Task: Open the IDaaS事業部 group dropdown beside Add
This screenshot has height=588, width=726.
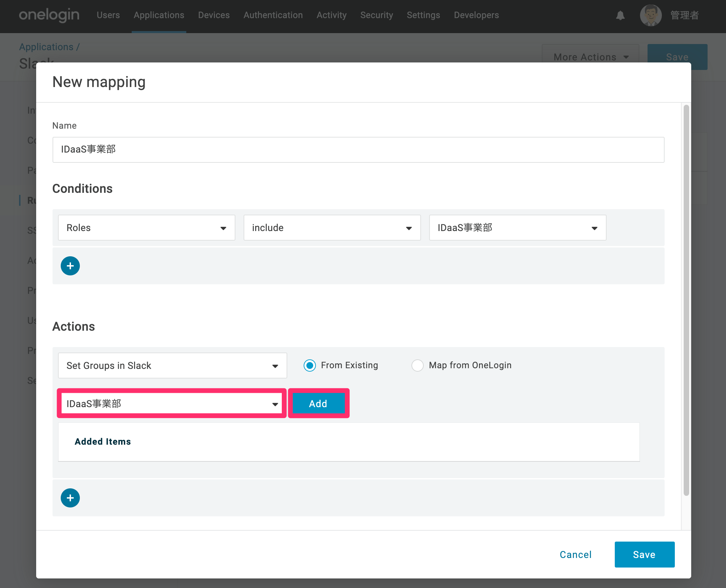Action: tap(172, 404)
